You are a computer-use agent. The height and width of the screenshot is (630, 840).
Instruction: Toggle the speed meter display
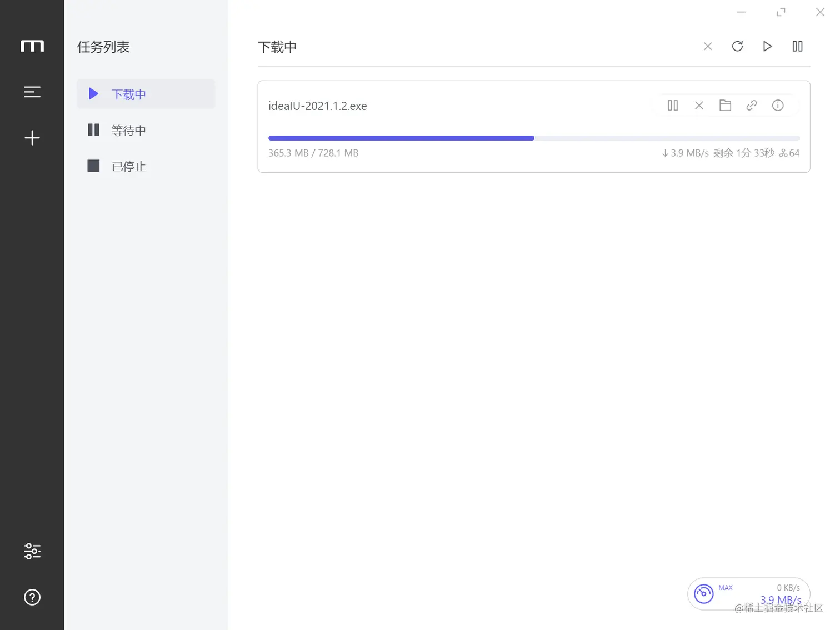tap(704, 593)
